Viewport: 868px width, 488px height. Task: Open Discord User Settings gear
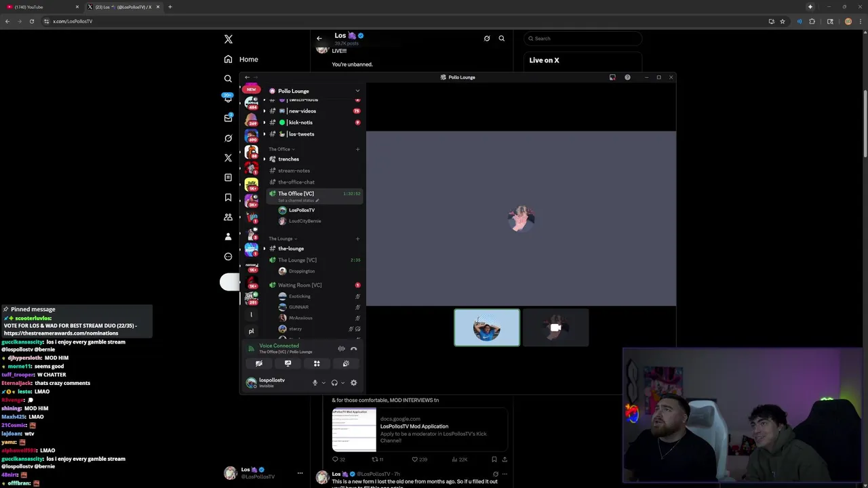click(x=353, y=383)
